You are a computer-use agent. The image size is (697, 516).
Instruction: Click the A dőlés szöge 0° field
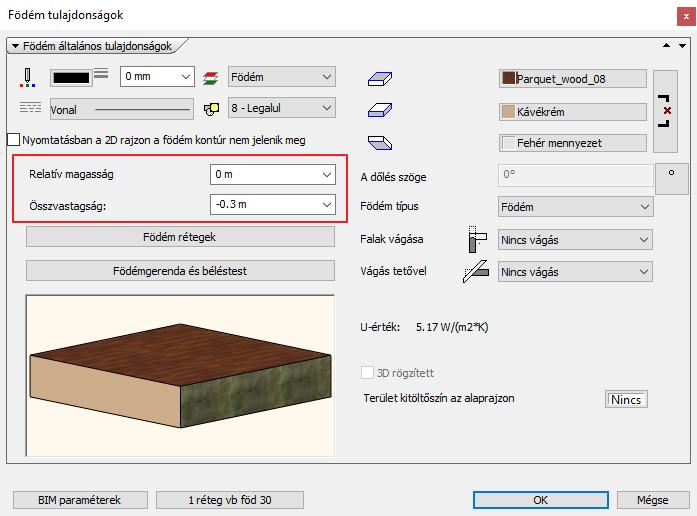point(576,175)
